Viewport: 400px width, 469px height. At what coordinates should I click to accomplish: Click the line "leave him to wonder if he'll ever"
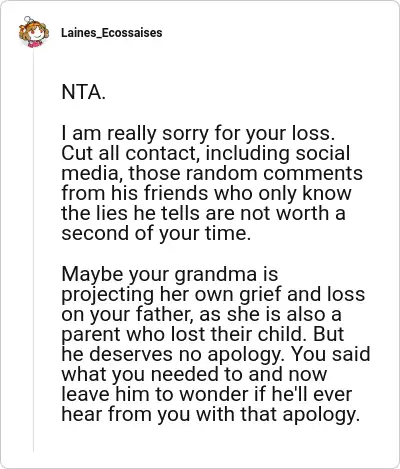pyautogui.click(x=207, y=394)
